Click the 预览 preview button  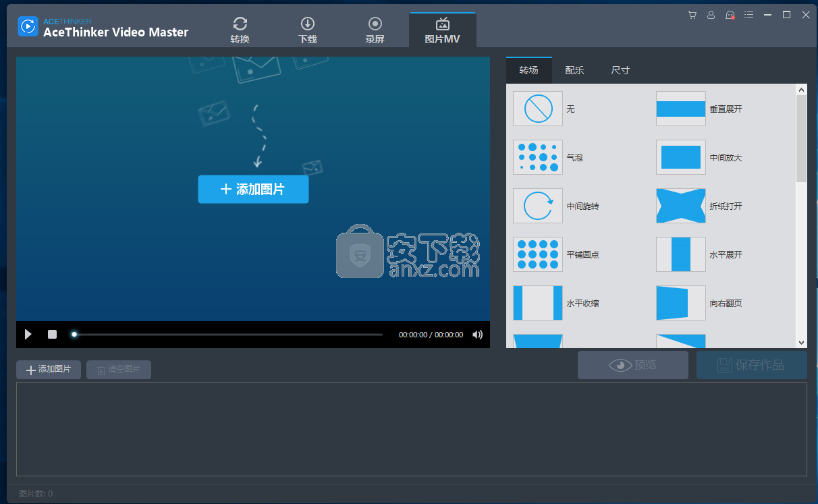[633, 365]
